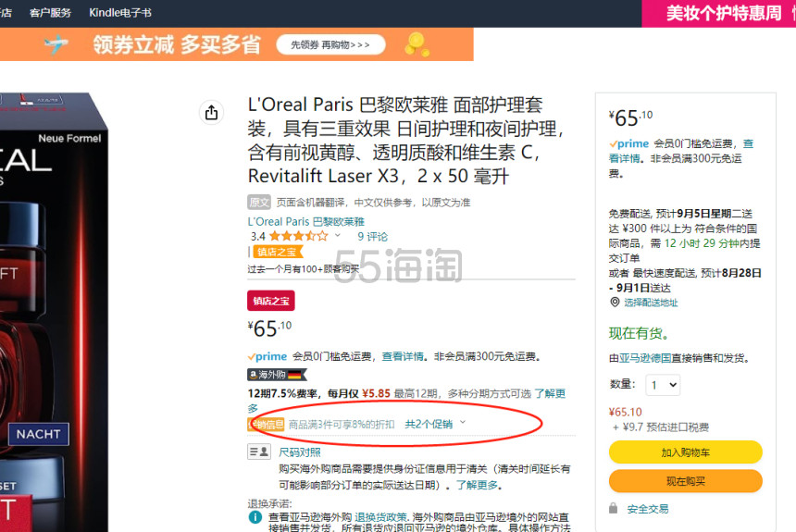Click the blue info icon under 退换承诺

[x=255, y=517]
